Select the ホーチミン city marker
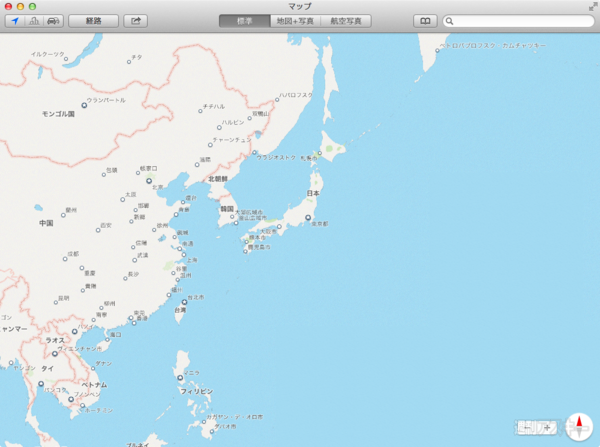600x447 pixels. coord(82,405)
